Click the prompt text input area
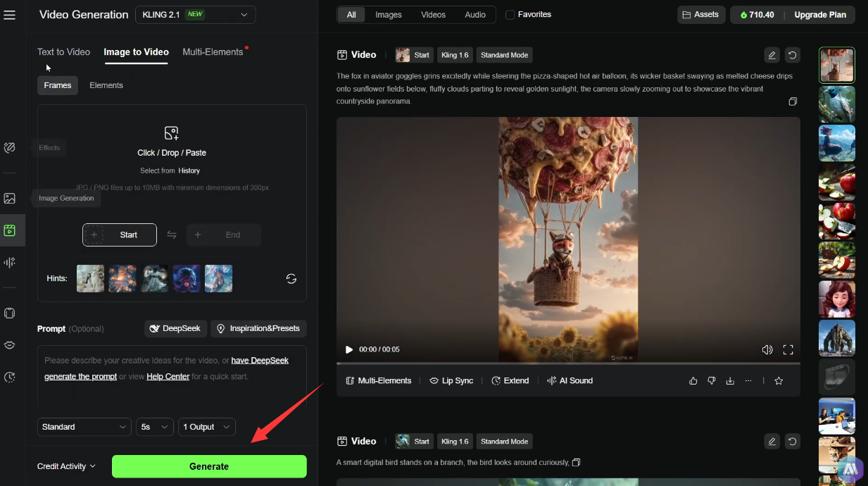Image resolution: width=868 pixels, height=486 pixels. pyautogui.click(x=172, y=376)
